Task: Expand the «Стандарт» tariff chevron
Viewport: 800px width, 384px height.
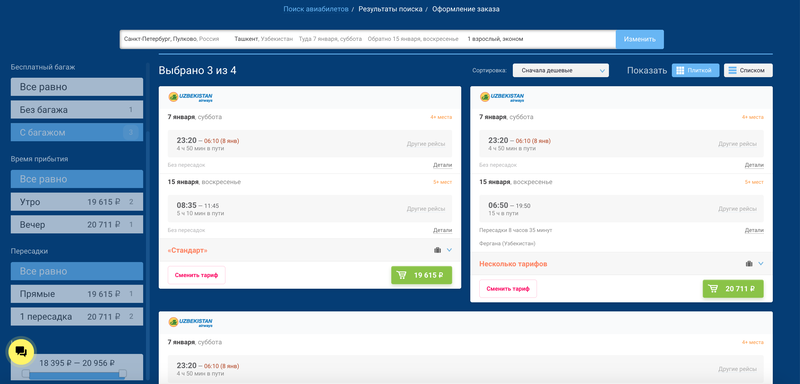Action: [x=449, y=250]
